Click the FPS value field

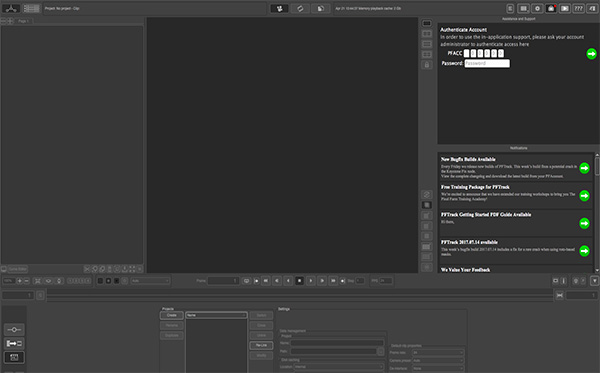386,281
